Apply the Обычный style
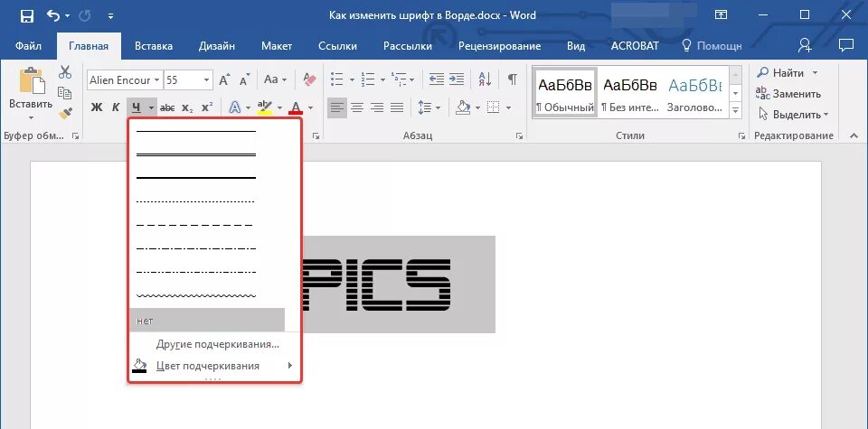Image resolution: width=868 pixels, height=429 pixels. point(565,92)
